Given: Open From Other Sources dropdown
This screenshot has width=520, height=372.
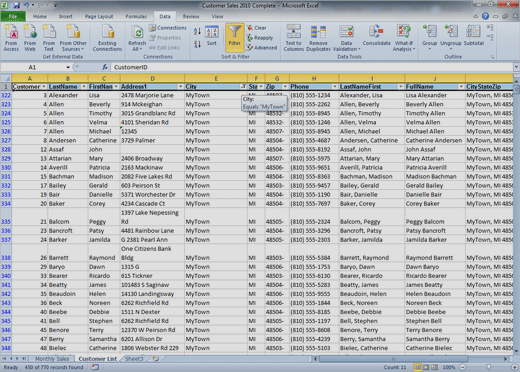Looking at the screenshot, I should [x=73, y=38].
